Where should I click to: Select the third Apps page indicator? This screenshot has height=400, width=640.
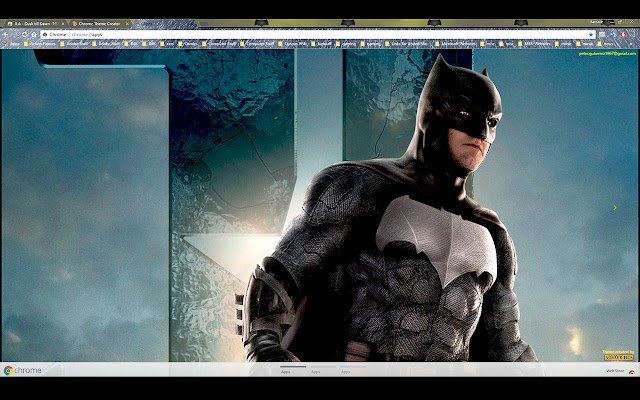click(x=346, y=371)
